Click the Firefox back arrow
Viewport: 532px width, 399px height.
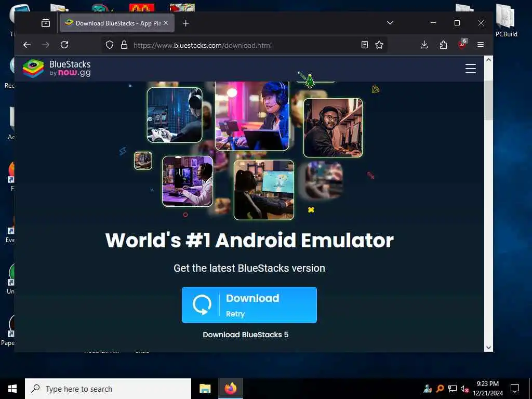click(x=27, y=45)
